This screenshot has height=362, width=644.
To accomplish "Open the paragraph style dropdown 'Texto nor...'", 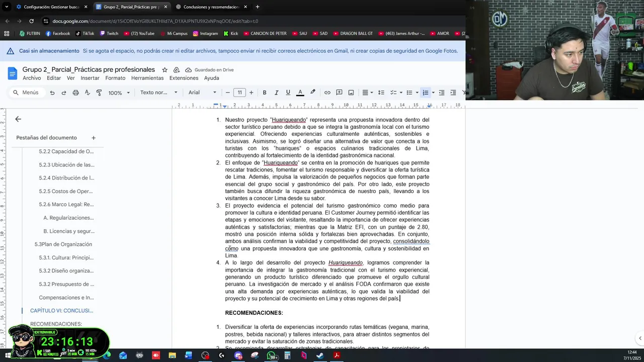I will pos(158,93).
